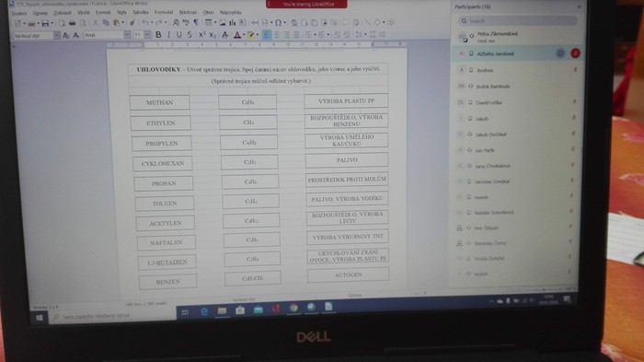
Task: Click the Save document icon
Action: coord(45,23)
